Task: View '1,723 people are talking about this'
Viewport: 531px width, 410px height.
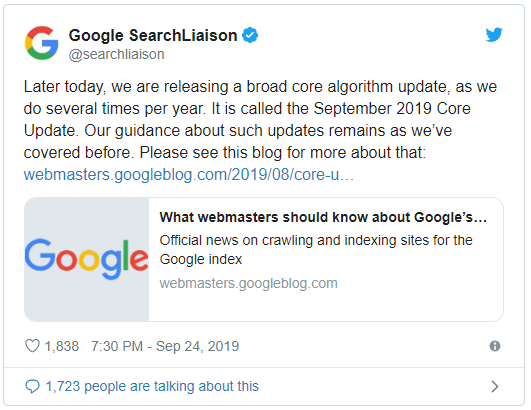Action: [x=152, y=386]
